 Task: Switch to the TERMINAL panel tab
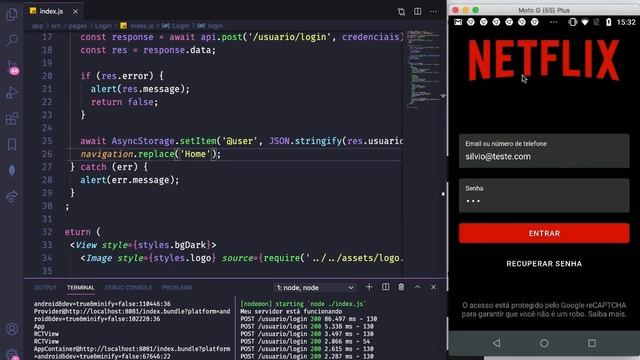point(80,288)
